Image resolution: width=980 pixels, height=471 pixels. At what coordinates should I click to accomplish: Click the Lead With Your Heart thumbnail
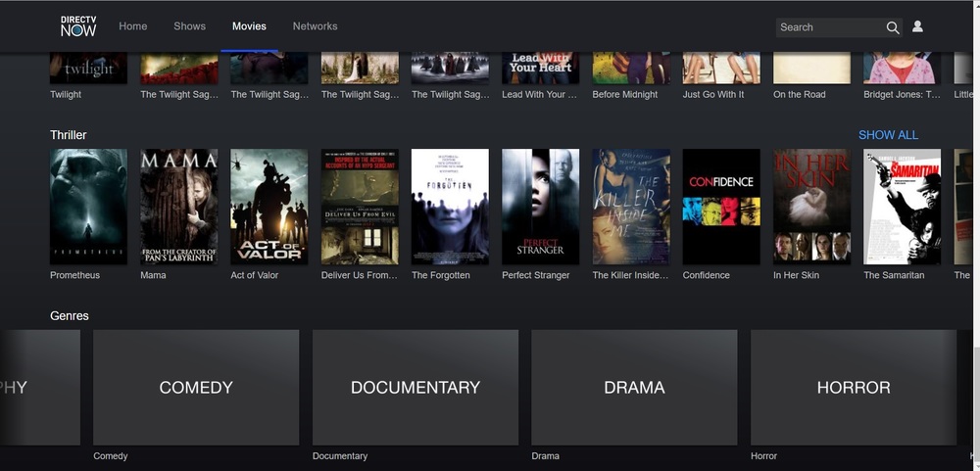pyautogui.click(x=541, y=68)
